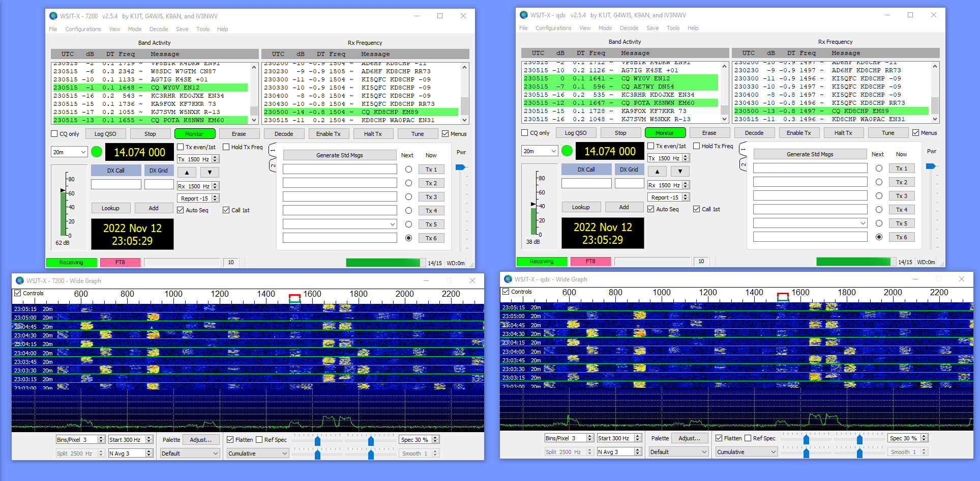
Task: Increase Start 300 Hz spinner in qdx Wide Graph
Action: pos(638,436)
